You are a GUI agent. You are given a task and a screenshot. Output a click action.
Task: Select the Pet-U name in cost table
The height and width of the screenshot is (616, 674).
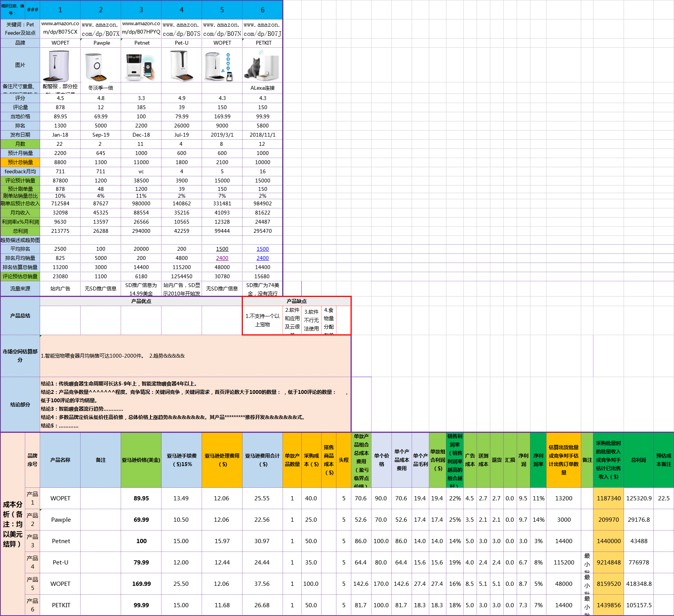tap(60, 563)
